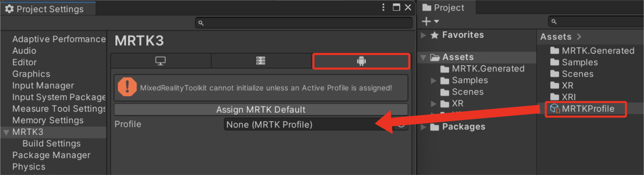Expand the XR folder in tree
Image resolution: width=644 pixels, height=175 pixels.
433,104
